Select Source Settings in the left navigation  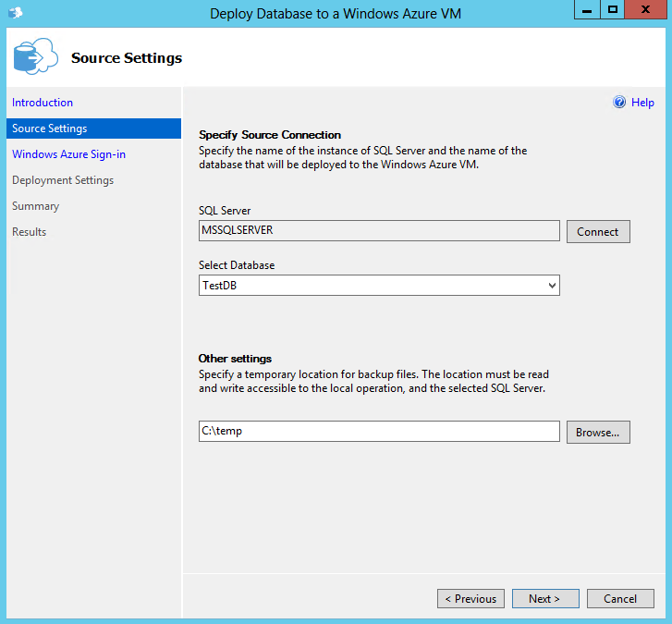(x=50, y=128)
